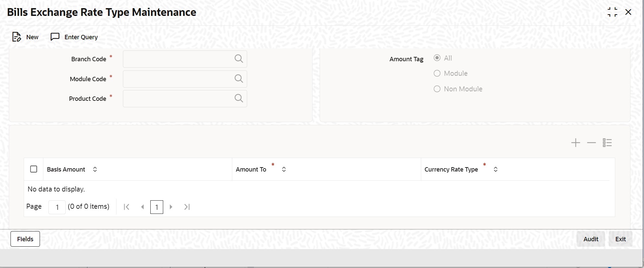Click the Product Code search magnifier icon
Viewport: 644px width, 268px height.
239,98
